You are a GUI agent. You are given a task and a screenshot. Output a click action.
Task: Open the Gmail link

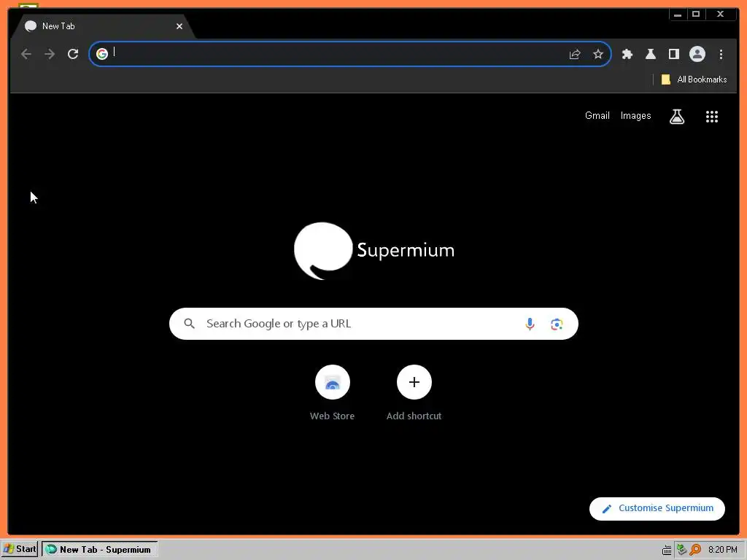coord(597,116)
